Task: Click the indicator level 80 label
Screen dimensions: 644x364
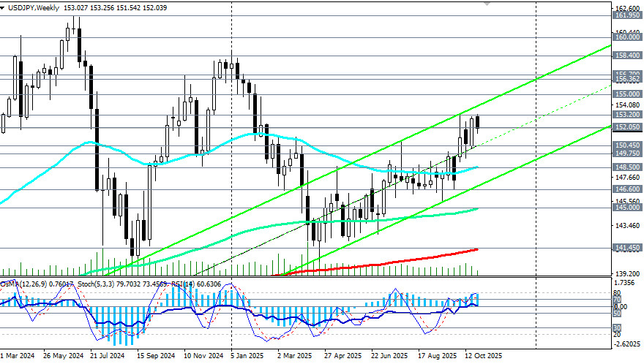Action: (617, 293)
